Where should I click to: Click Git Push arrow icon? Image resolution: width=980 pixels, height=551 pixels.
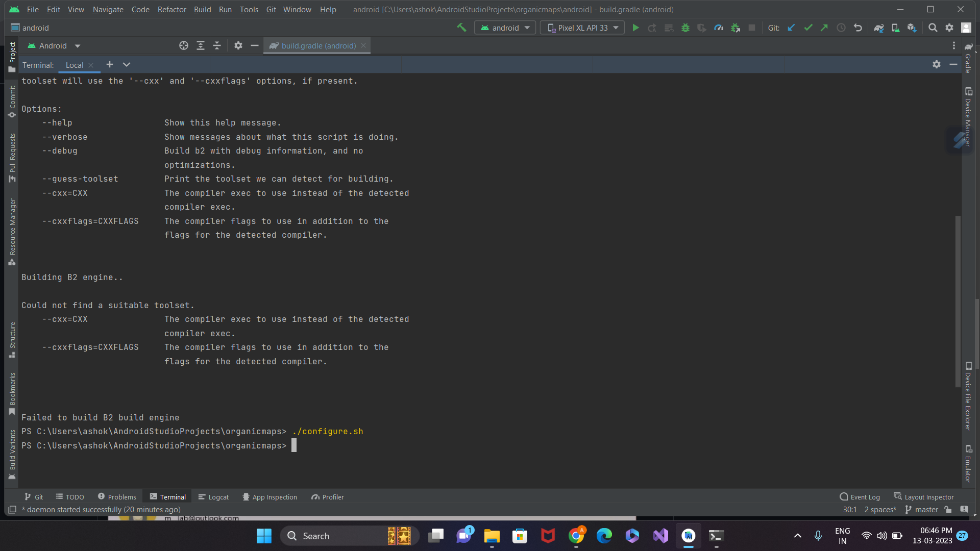pos(824,28)
